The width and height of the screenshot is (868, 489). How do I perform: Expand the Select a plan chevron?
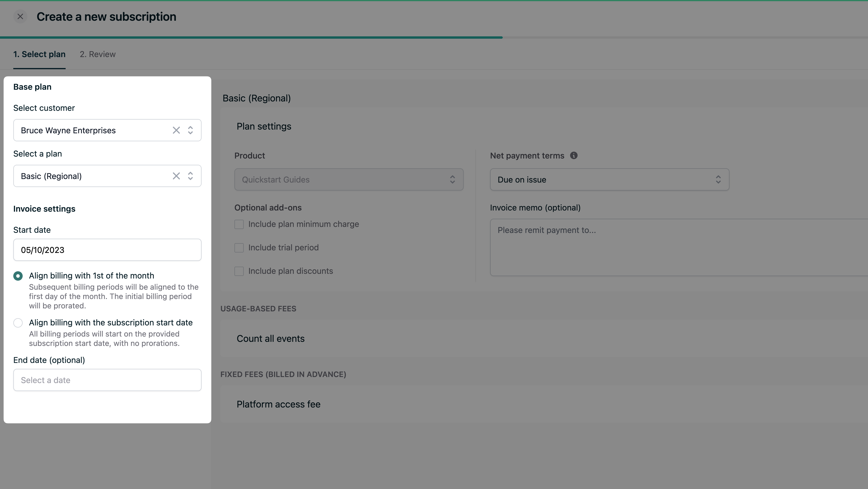pos(190,176)
